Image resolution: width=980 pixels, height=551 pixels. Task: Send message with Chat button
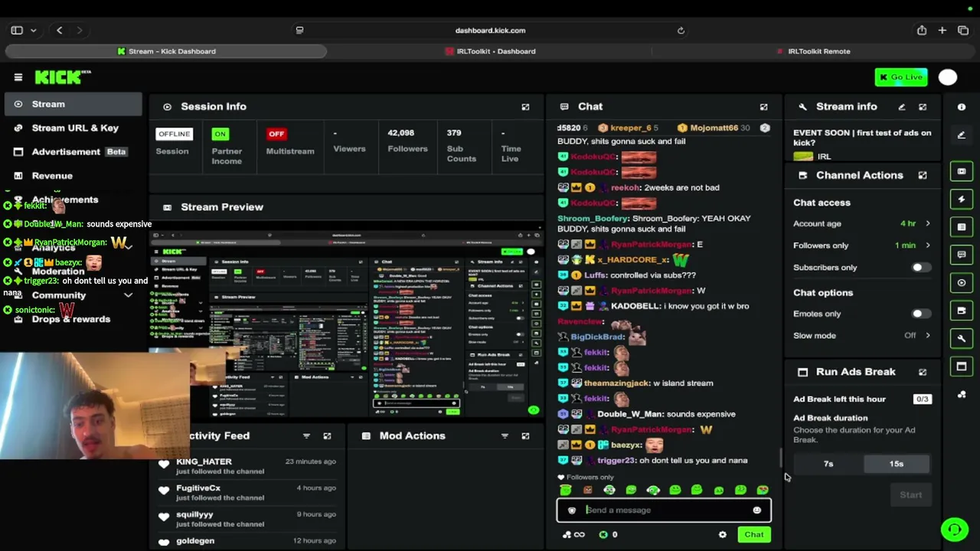pos(754,535)
